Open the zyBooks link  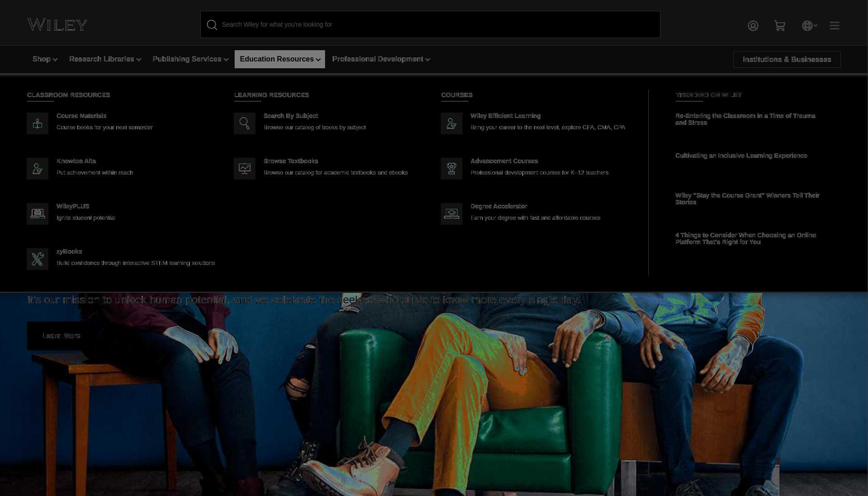pyautogui.click(x=69, y=252)
